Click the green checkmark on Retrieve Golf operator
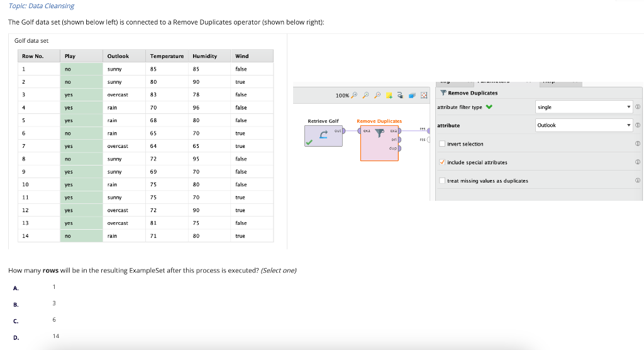This screenshot has height=350, width=644. (309, 142)
